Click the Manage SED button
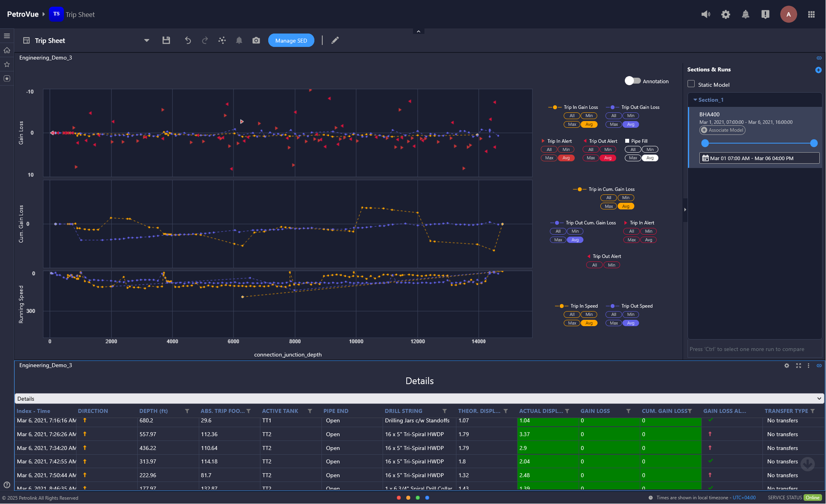This screenshot has width=826, height=504. (291, 40)
